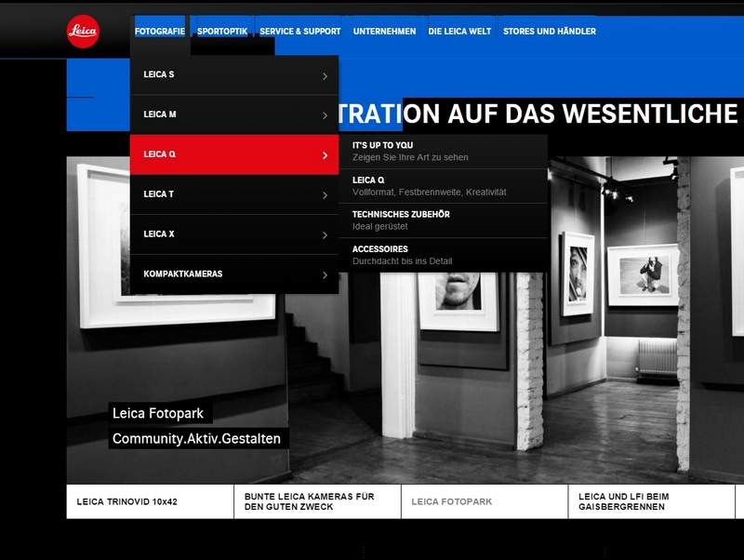Viewport: 744px width, 560px height.
Task: Expand the Leica T submenu arrow
Action: pos(324,195)
